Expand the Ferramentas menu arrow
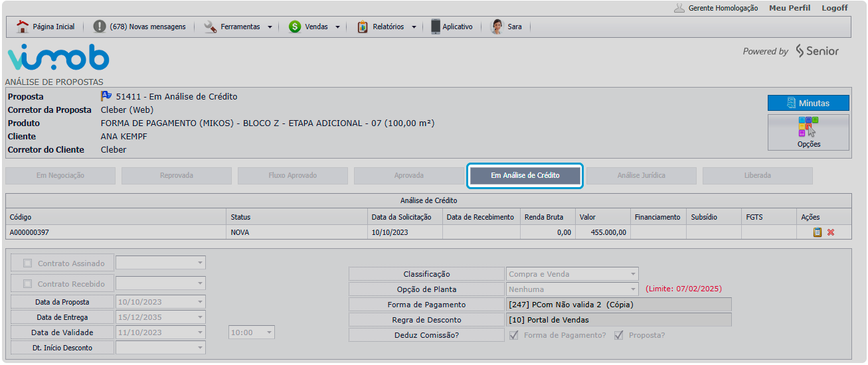The width and height of the screenshot is (868, 365). [270, 27]
